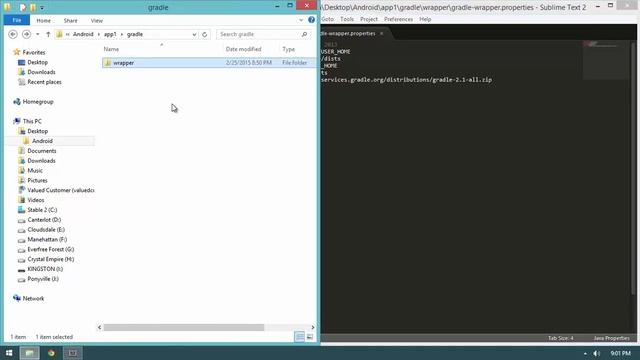Open Documents folder
Image resolution: width=640 pixels, height=360 pixels.
pos(42,151)
